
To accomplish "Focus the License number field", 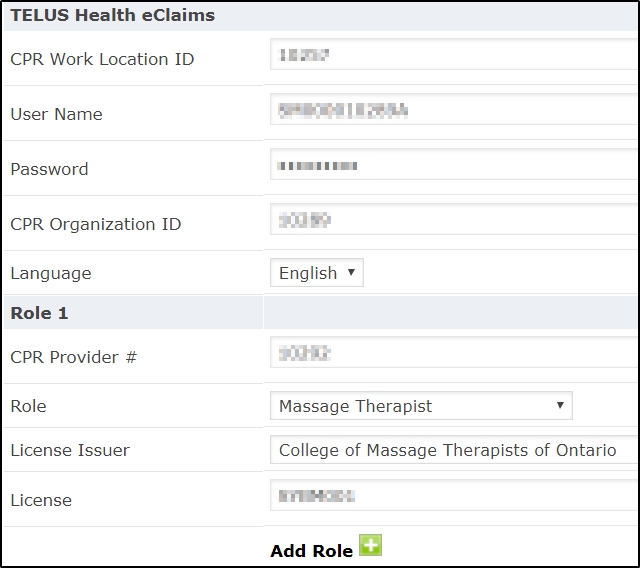I will point(454,495).
